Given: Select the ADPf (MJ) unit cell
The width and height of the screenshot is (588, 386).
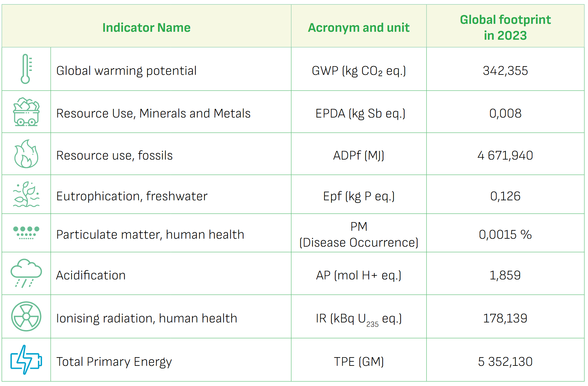Looking at the screenshot, I should coord(359,155).
